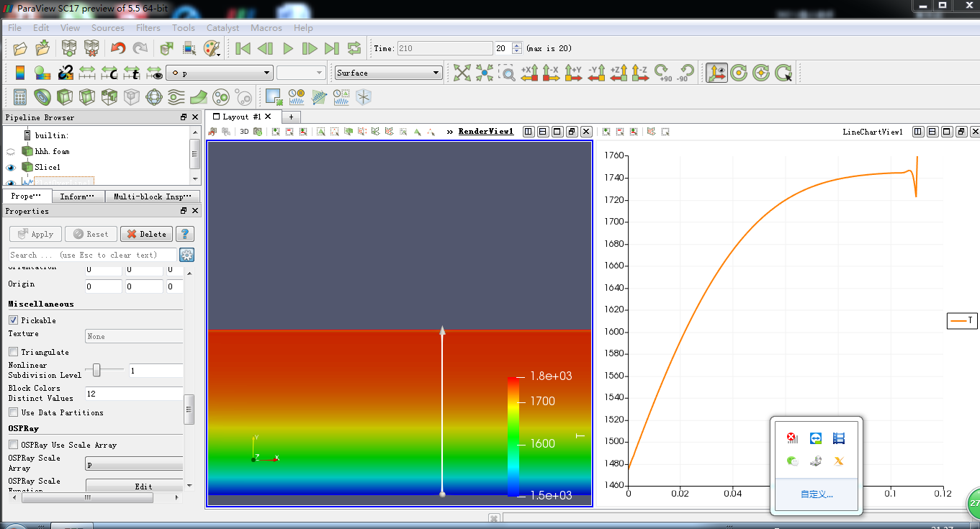This screenshot has width=980, height=529.
Task: Click the Reset button
Action: (x=91, y=234)
